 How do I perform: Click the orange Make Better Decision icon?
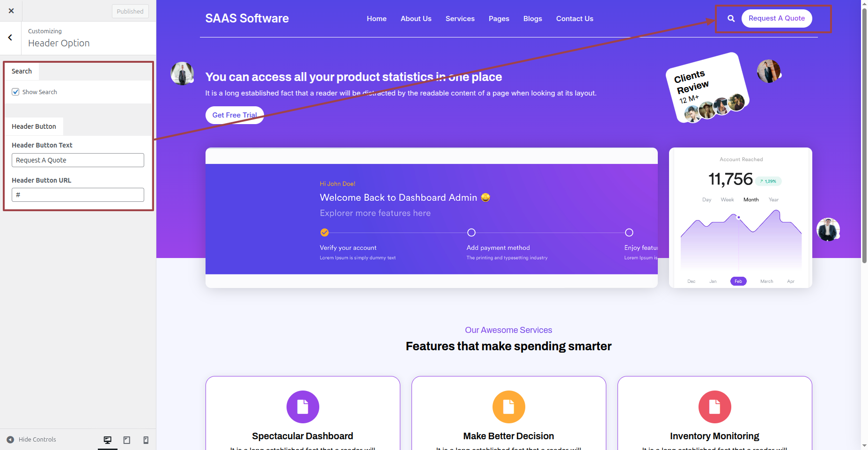coord(508,406)
